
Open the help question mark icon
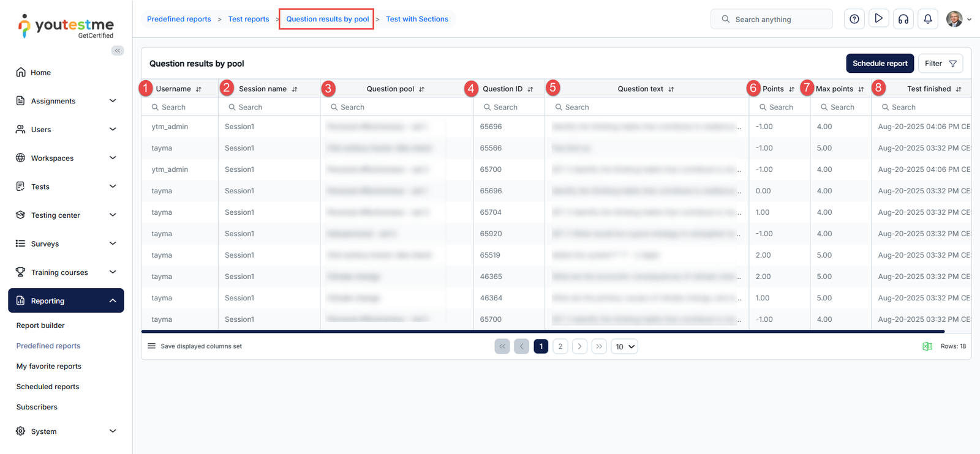tap(854, 19)
